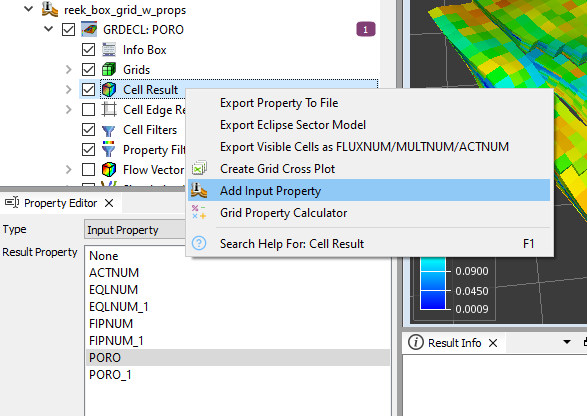Click the Cell Filters funnel icon
This screenshot has height=416, width=587.
pos(109,130)
